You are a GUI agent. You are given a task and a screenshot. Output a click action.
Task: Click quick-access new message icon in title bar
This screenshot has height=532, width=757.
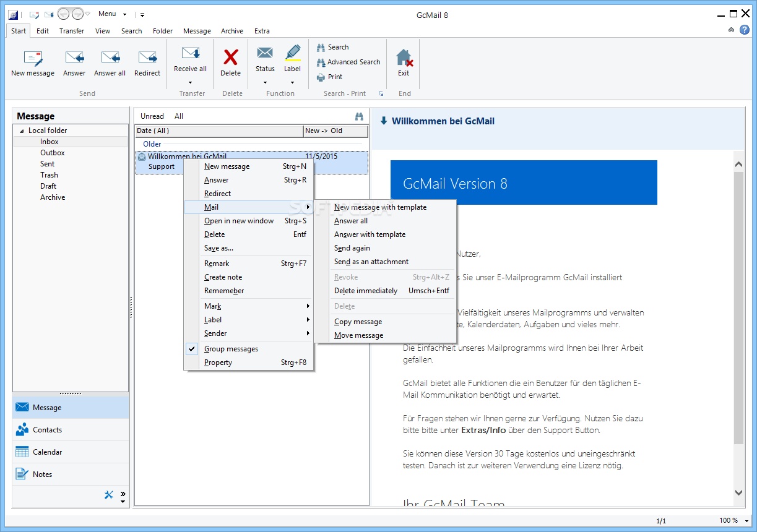pyautogui.click(x=34, y=14)
